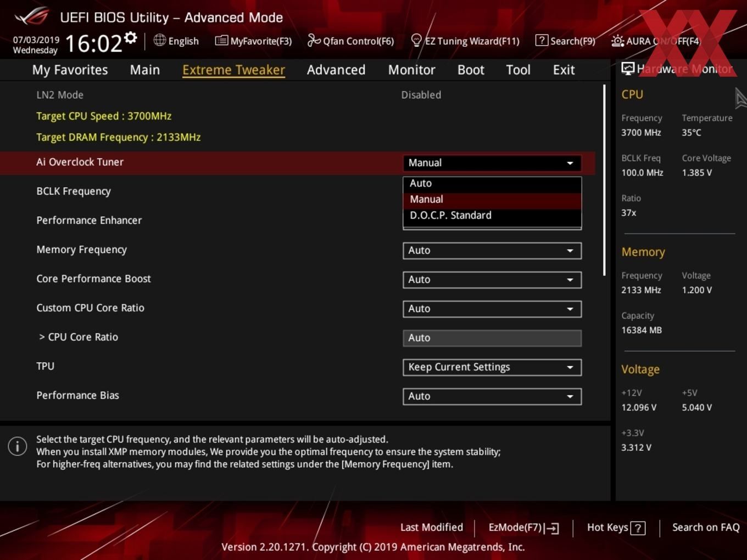747x560 pixels.
Task: Click Last Modified button
Action: 432,527
